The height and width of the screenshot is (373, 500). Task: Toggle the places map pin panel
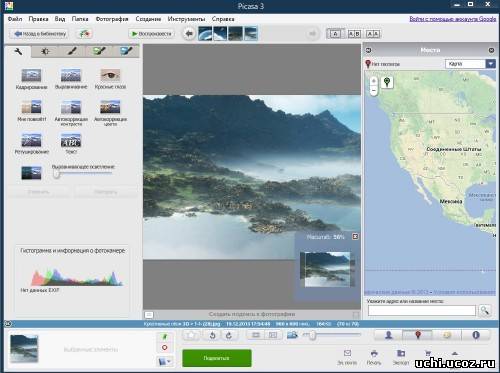[x=418, y=335]
